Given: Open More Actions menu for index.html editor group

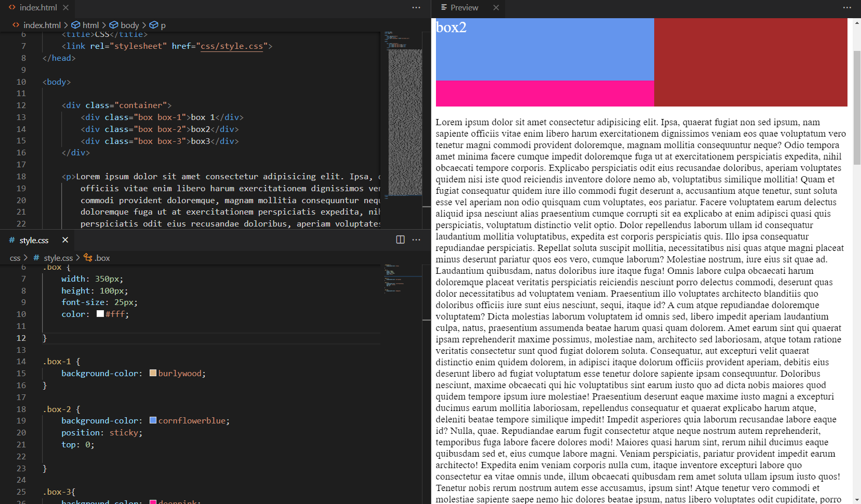Looking at the screenshot, I should coord(416,8).
